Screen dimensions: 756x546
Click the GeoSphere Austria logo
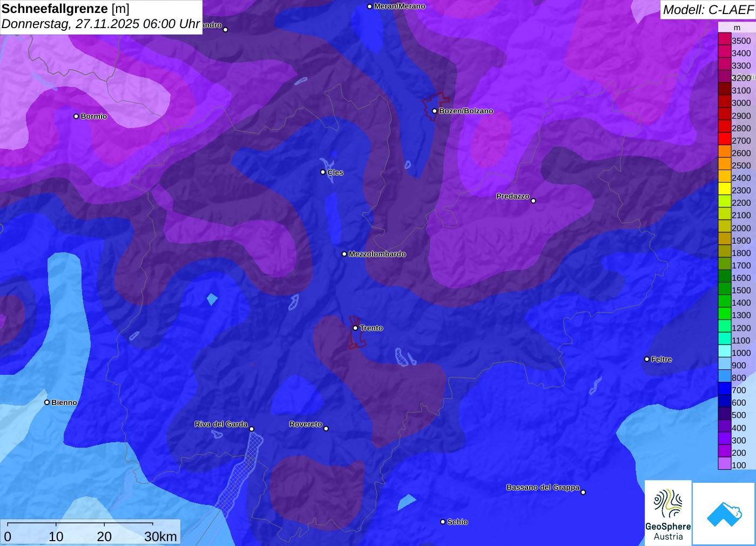668,513
